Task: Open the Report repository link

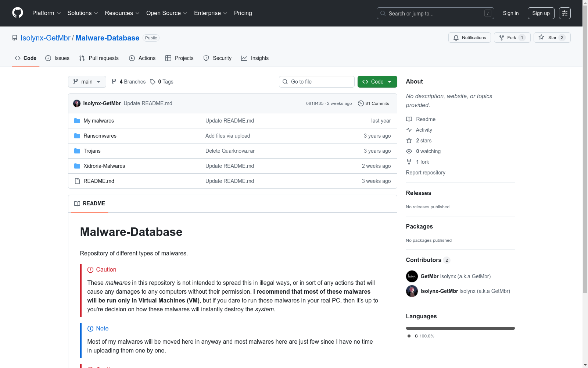Action: [x=426, y=173]
